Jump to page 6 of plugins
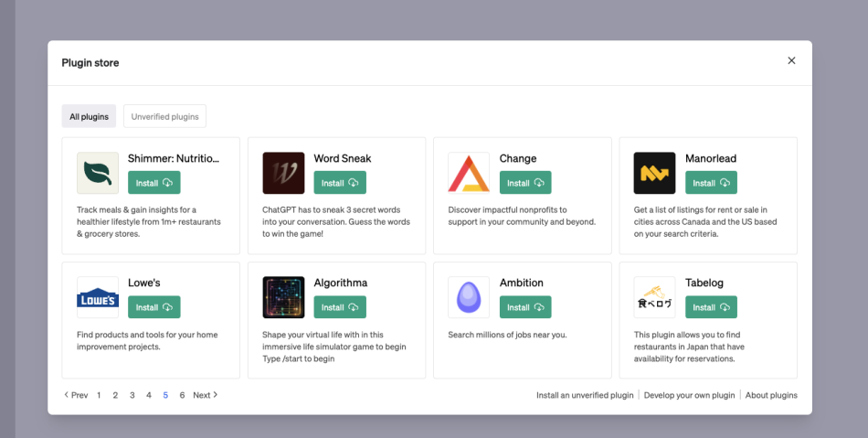Image resolution: width=868 pixels, height=438 pixels. (x=182, y=395)
